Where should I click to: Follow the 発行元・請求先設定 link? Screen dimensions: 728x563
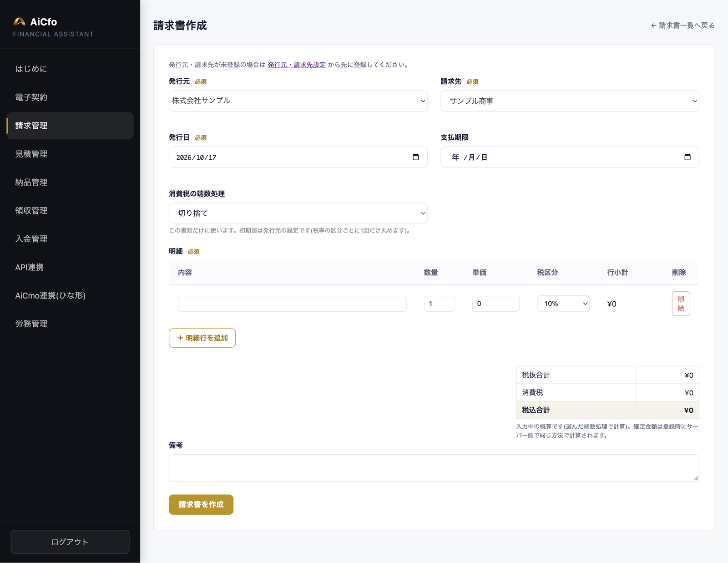[297, 65]
